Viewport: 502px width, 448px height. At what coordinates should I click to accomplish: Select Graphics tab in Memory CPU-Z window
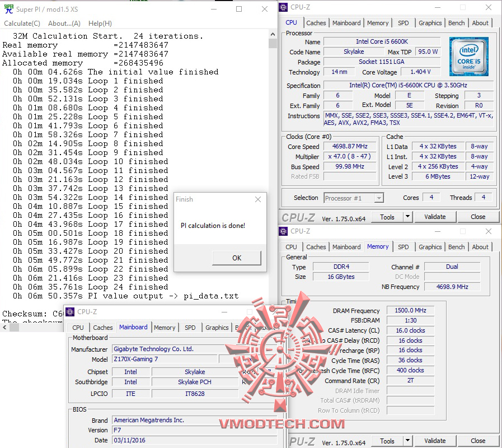coord(430,247)
